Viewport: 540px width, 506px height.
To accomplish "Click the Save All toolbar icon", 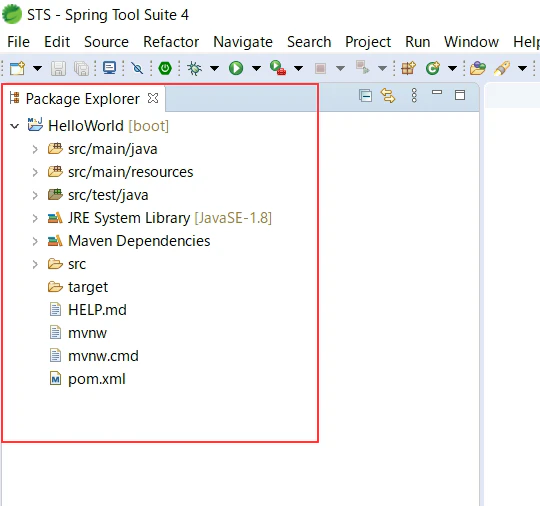I will (x=82, y=68).
